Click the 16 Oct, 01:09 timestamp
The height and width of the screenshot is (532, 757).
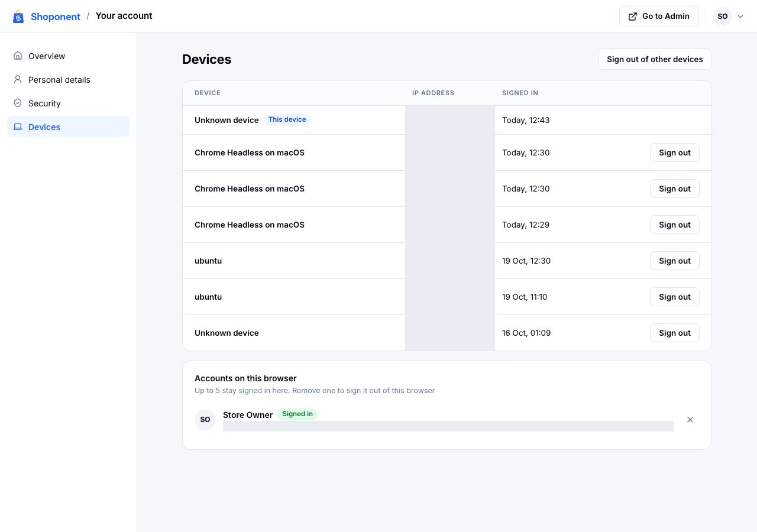pos(526,333)
